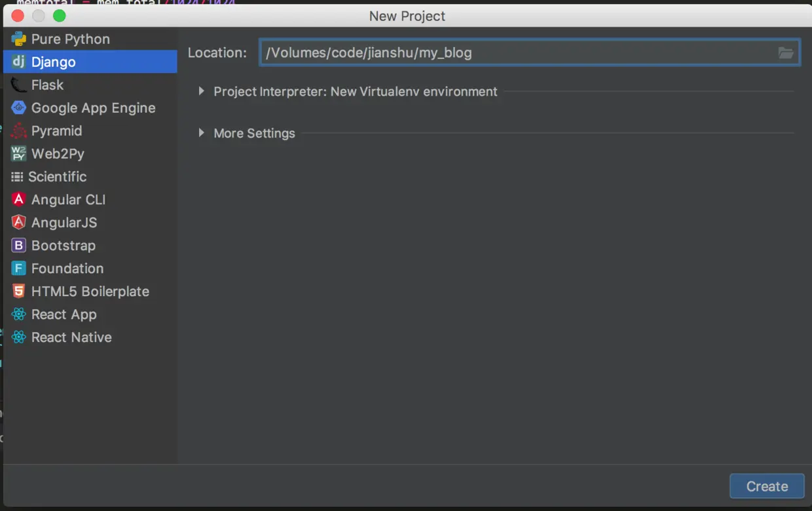
Task: Select AngularJS project type
Action: point(64,223)
